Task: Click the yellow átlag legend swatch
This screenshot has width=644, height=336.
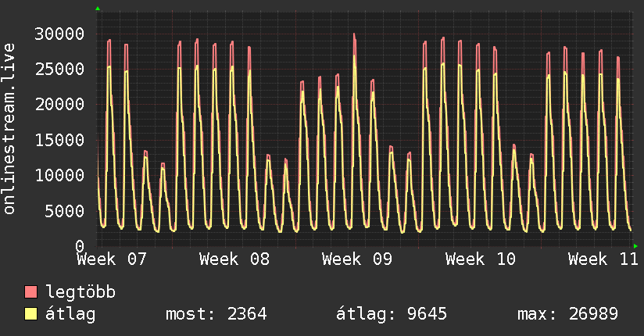Action: pyautogui.click(x=30, y=314)
